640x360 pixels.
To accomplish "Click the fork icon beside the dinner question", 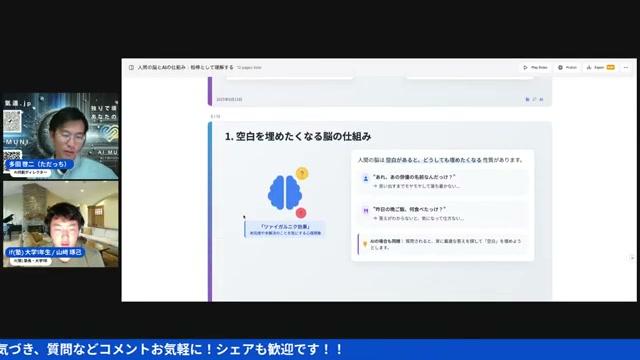I will [x=366, y=211].
